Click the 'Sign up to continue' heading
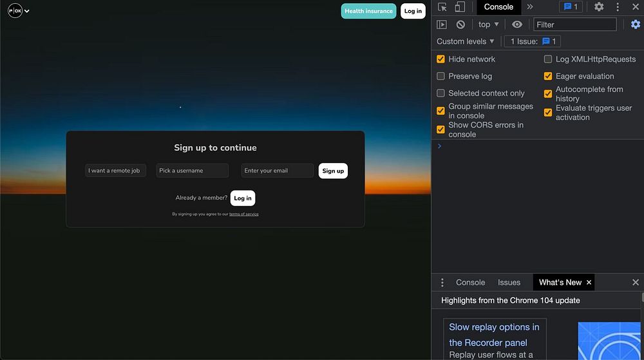The height and width of the screenshot is (360, 644). pyautogui.click(x=215, y=147)
